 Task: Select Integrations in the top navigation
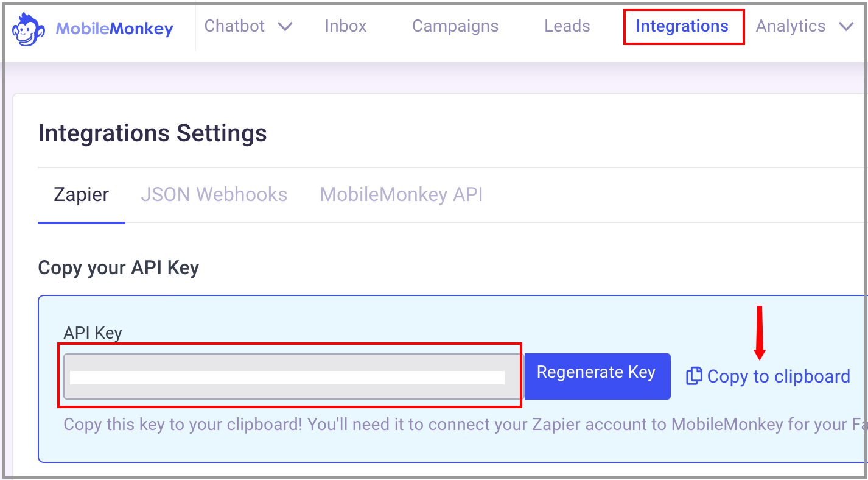(682, 26)
